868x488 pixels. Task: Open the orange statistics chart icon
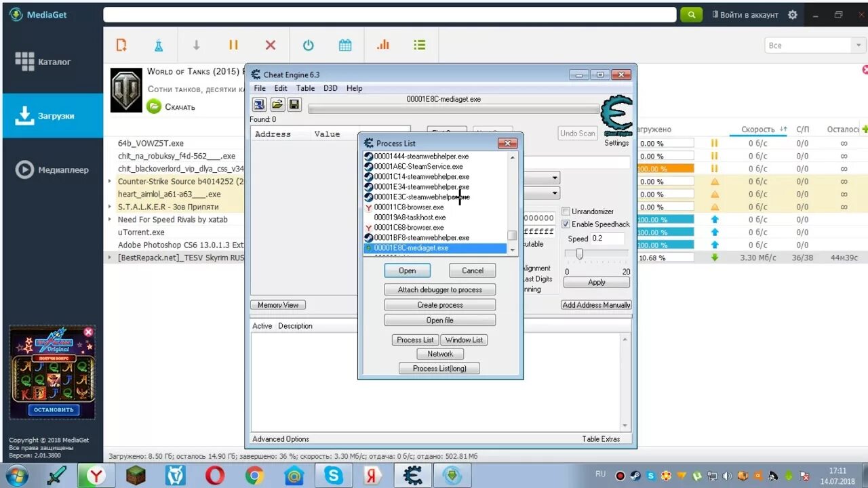383,45
